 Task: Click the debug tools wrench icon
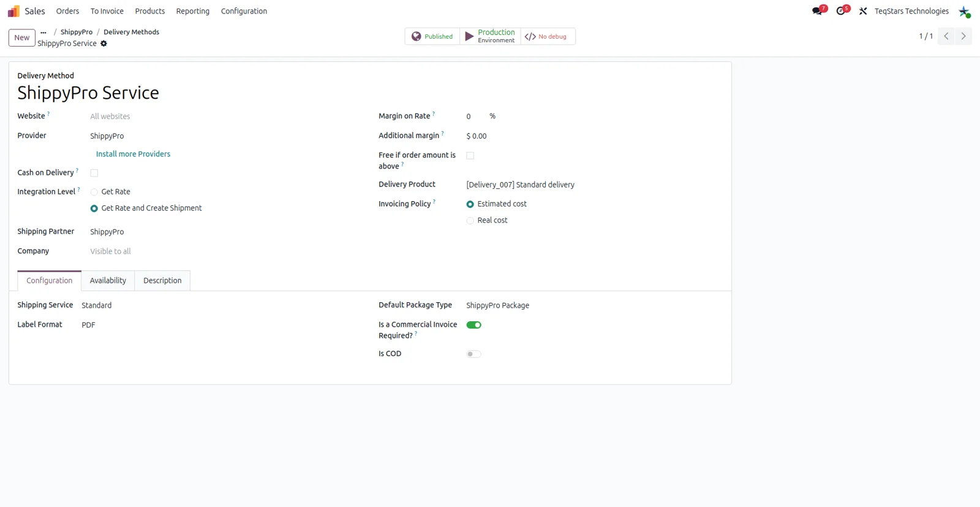(x=863, y=11)
